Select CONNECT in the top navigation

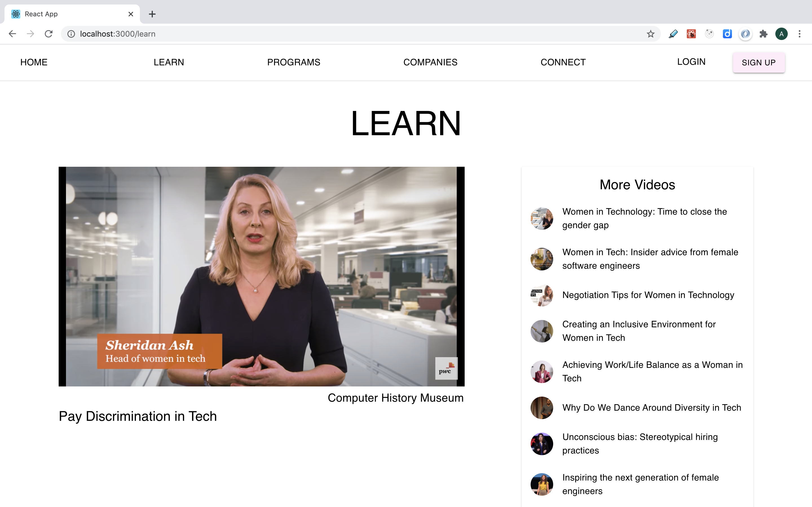coord(563,62)
